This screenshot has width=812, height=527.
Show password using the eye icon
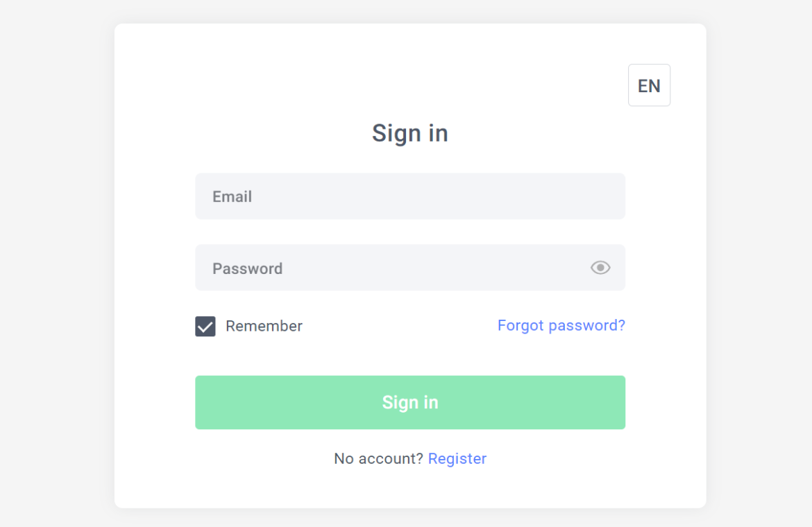point(600,268)
